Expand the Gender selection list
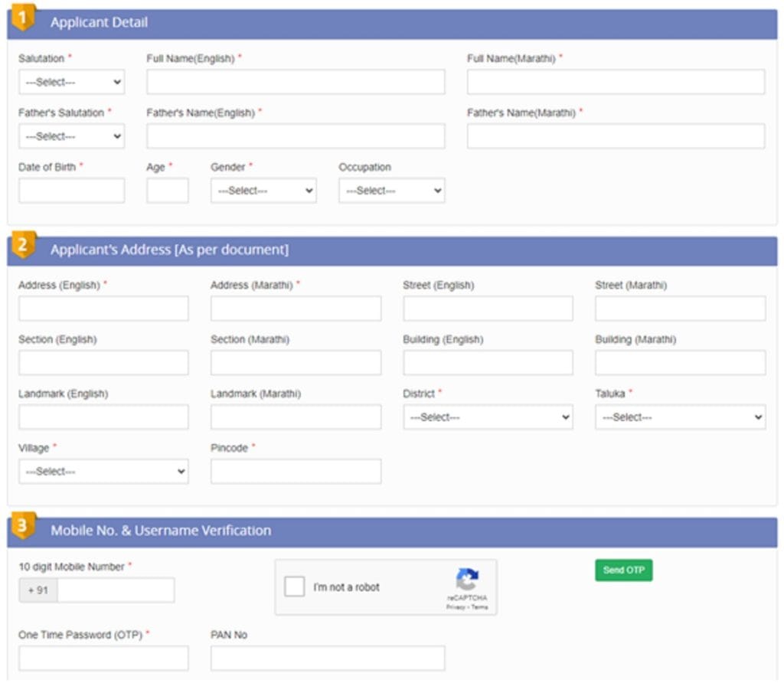Viewport: 784px width, 683px height. click(263, 190)
